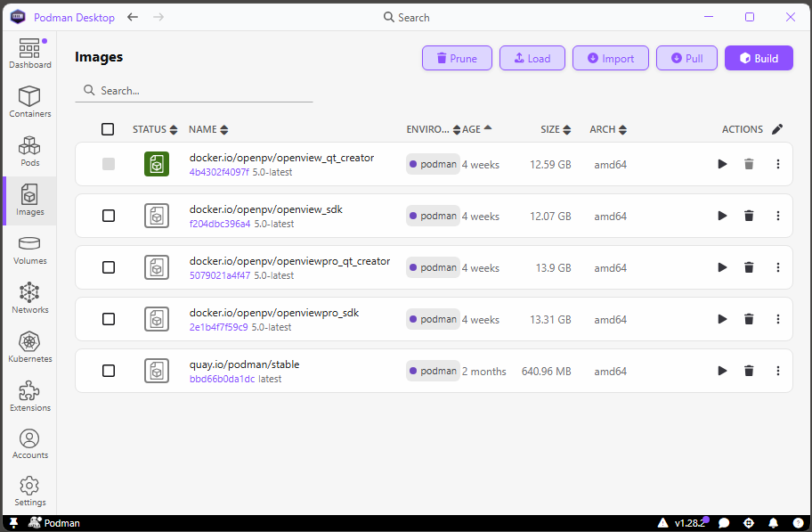Sort by Environment column

click(433, 129)
